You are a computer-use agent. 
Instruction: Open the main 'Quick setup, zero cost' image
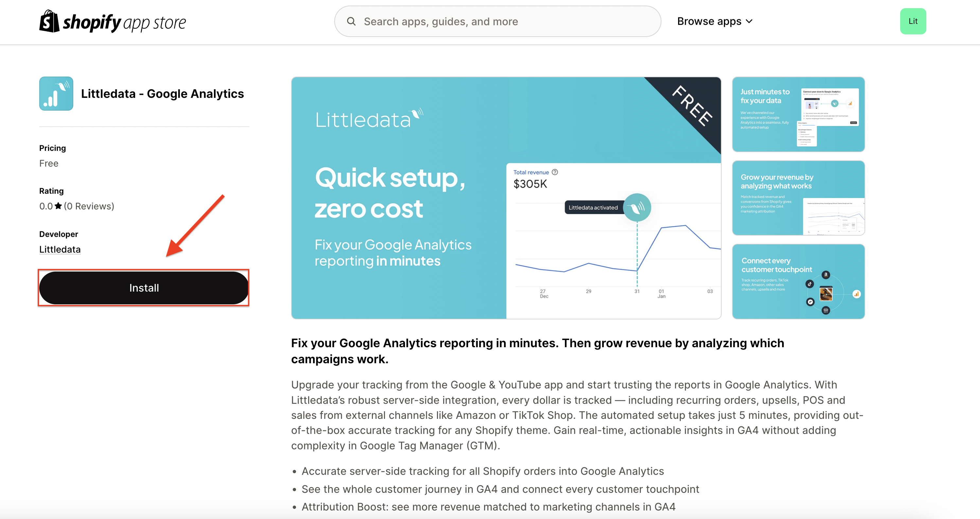(506, 198)
